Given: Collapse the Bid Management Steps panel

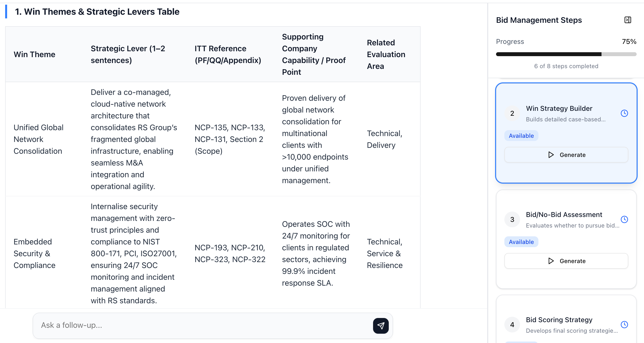Looking at the screenshot, I should click(x=628, y=20).
